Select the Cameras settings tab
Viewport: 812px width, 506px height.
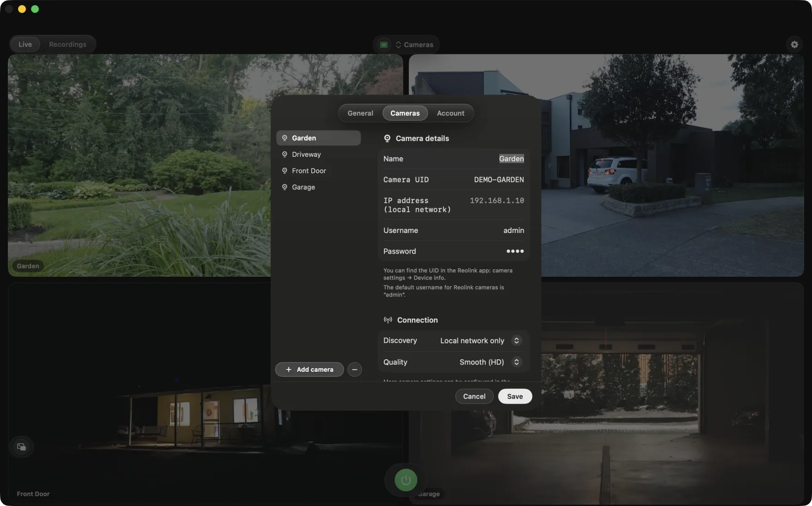coord(405,113)
